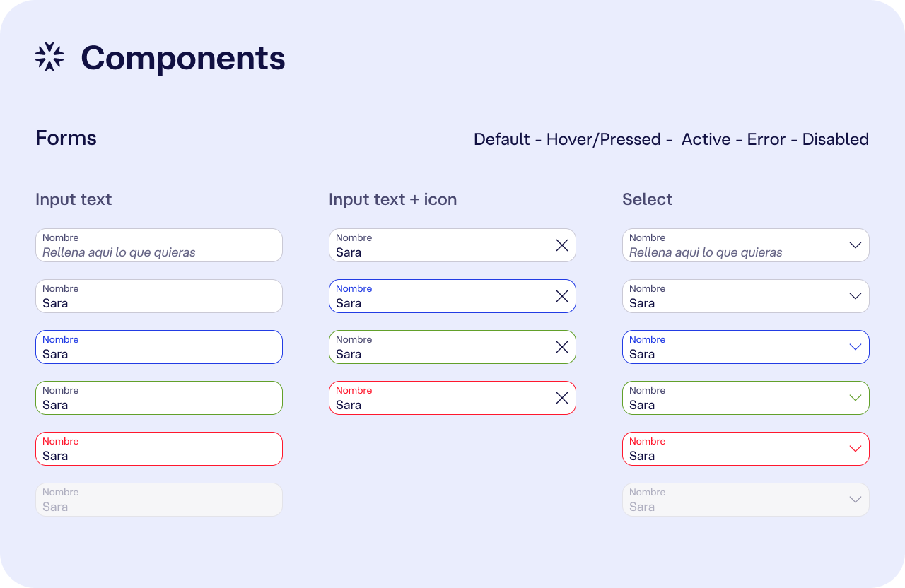Click the disabled select's gray chevron
The image size is (905, 588).
click(x=855, y=500)
